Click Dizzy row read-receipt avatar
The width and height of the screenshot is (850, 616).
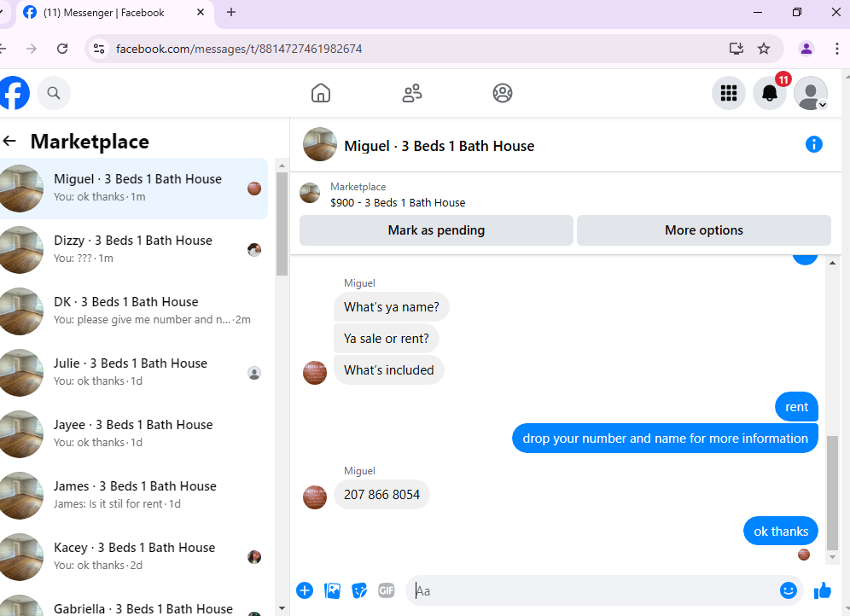[254, 250]
